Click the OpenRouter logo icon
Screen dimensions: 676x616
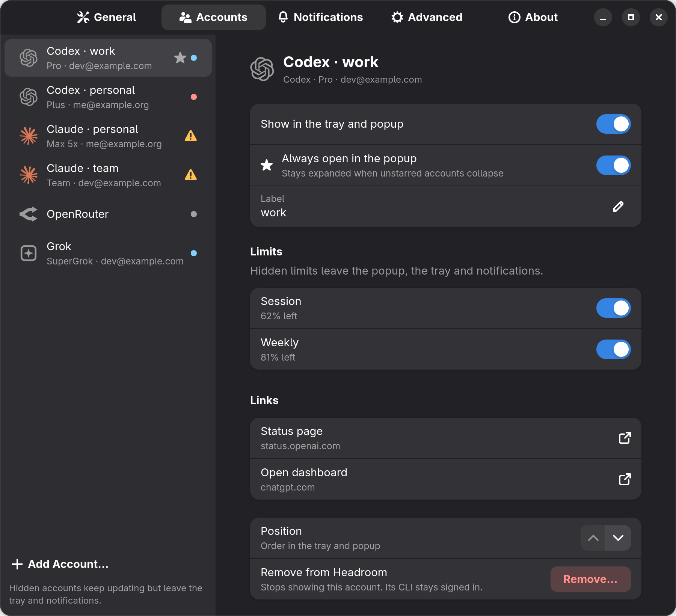click(x=29, y=214)
